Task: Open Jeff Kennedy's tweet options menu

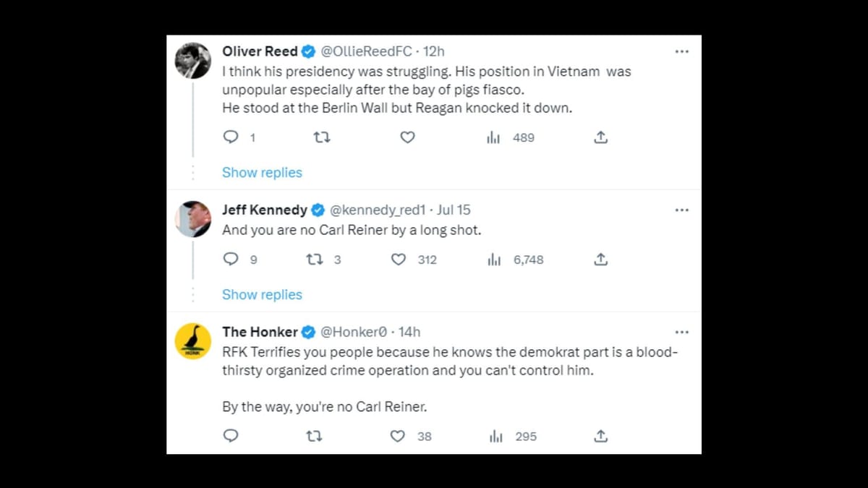Action: [x=681, y=210]
